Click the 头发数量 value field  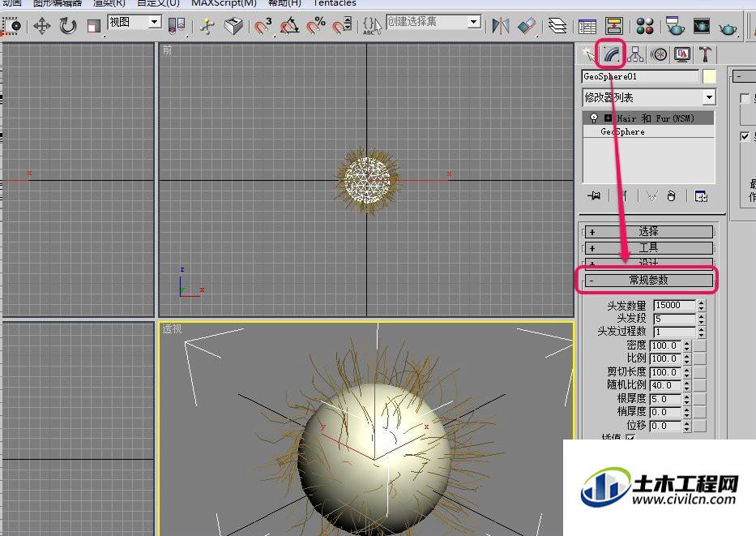point(674,306)
